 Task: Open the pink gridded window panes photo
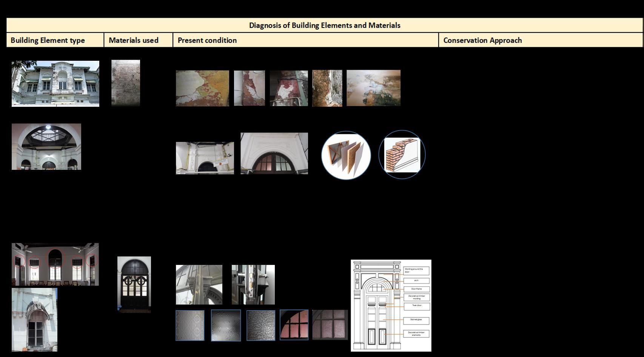pyautogui.click(x=330, y=325)
